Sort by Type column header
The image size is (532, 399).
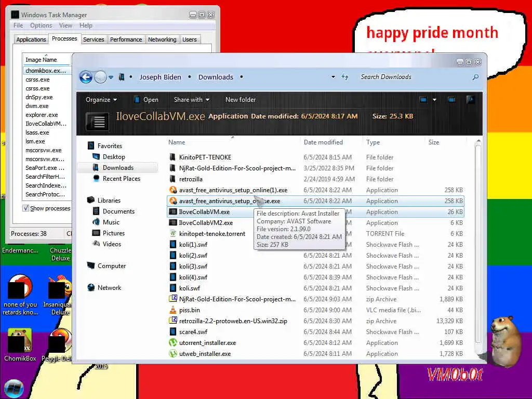[373, 142]
